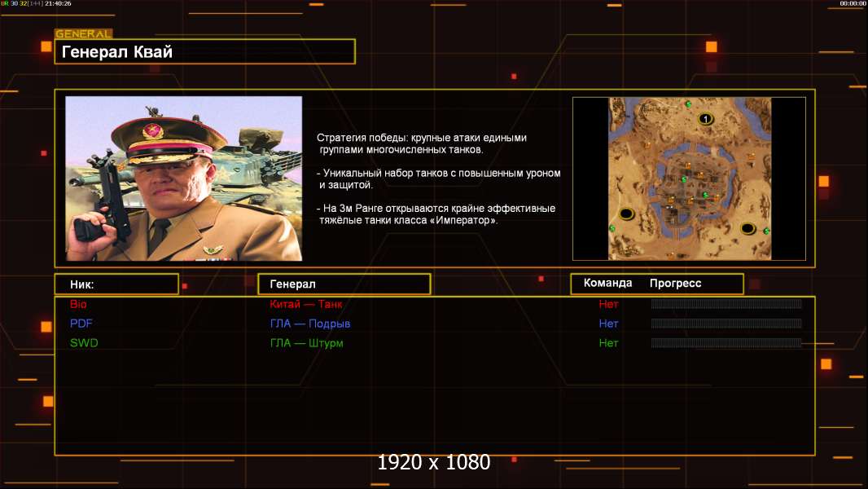Click the red 'Нет' team value for Bio

click(608, 304)
